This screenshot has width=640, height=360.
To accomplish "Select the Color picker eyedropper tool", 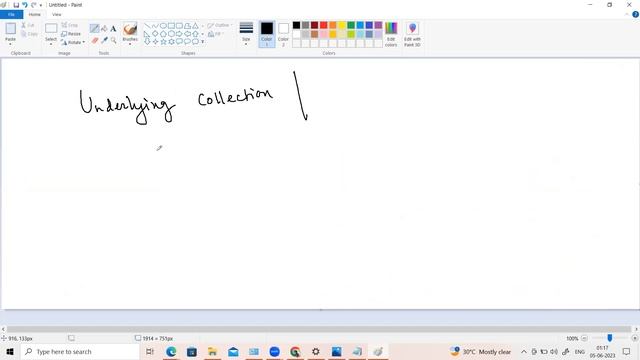I will [104, 40].
